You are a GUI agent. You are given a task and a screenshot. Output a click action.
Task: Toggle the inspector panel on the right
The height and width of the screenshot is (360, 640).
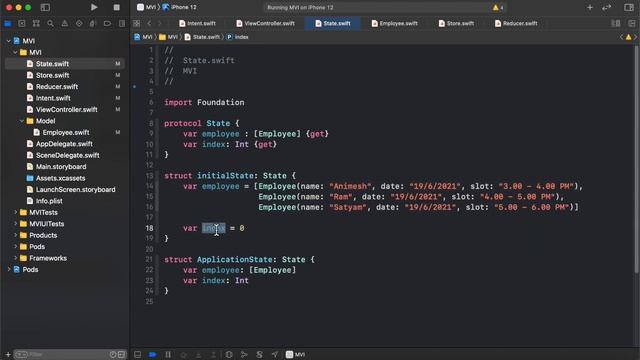point(629,7)
